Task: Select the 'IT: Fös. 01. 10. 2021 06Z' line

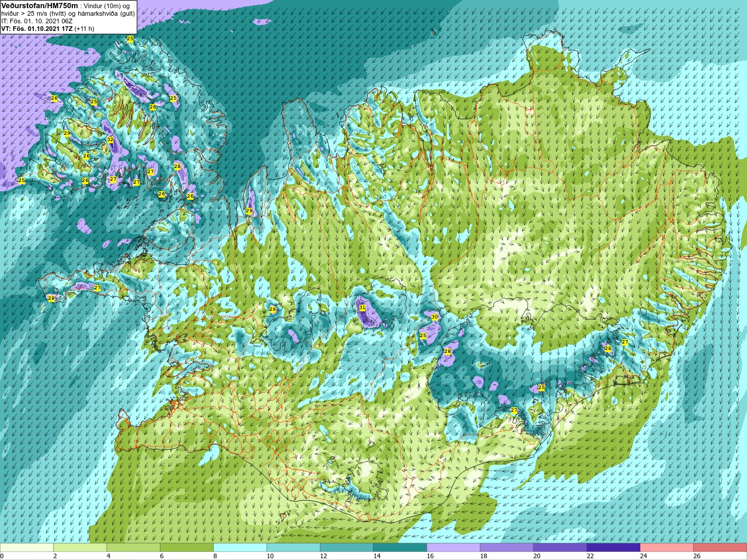Action: tap(37, 21)
